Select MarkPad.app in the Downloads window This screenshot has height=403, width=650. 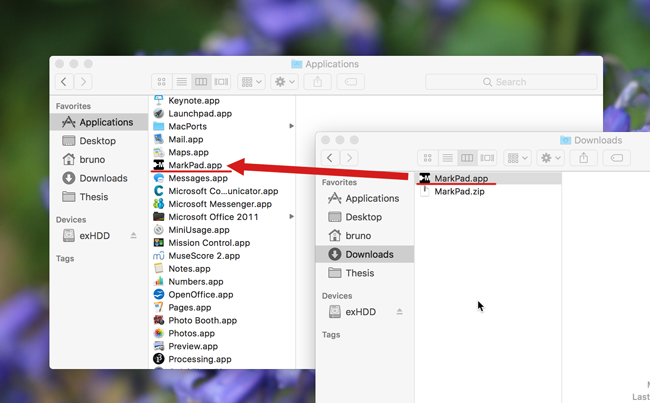click(x=460, y=178)
